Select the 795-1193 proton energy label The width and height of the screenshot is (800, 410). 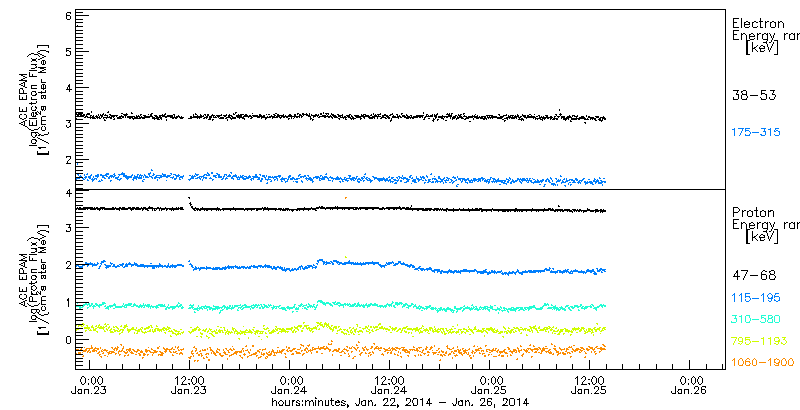tap(759, 341)
